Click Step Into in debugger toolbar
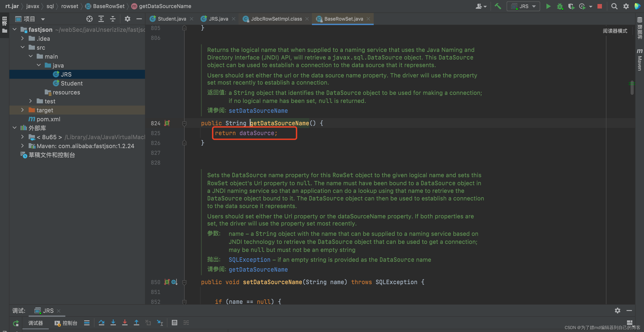The image size is (644, 332). point(113,323)
